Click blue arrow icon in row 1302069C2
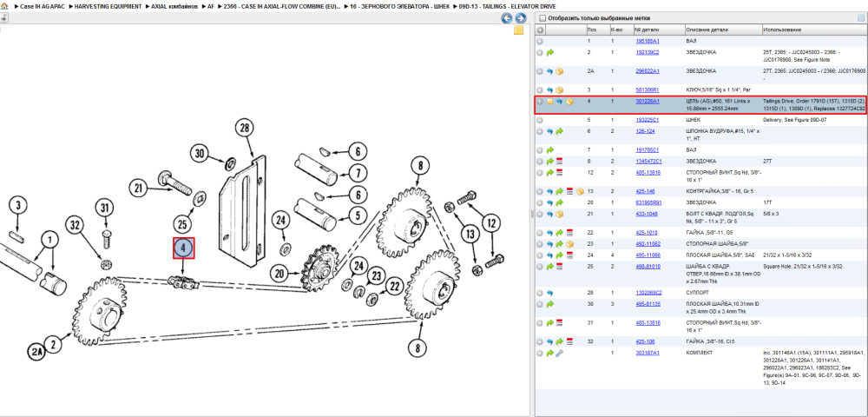This screenshot has height=417, width=868. (x=549, y=293)
